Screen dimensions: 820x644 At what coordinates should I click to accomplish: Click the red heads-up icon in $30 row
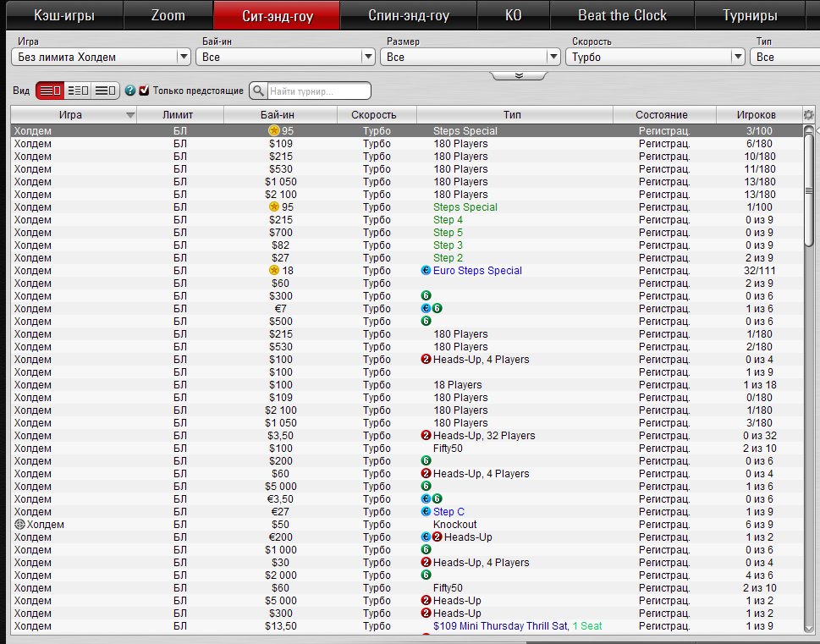tap(426, 563)
